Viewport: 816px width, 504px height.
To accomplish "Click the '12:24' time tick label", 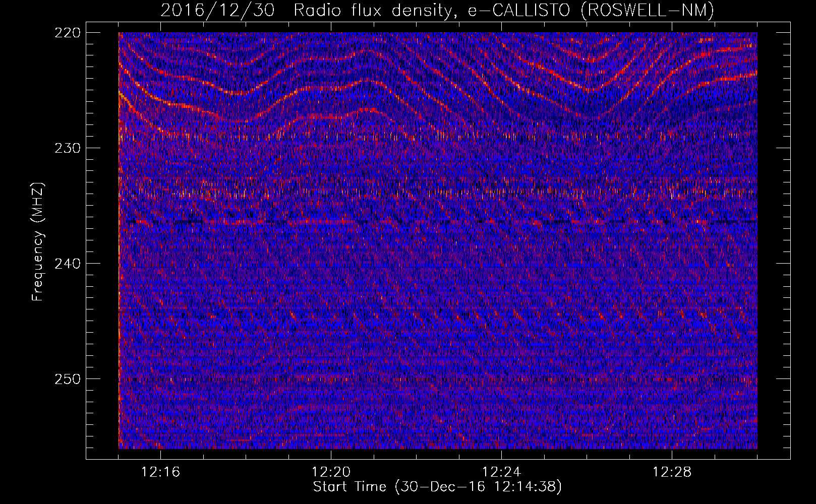I will 501,472.
